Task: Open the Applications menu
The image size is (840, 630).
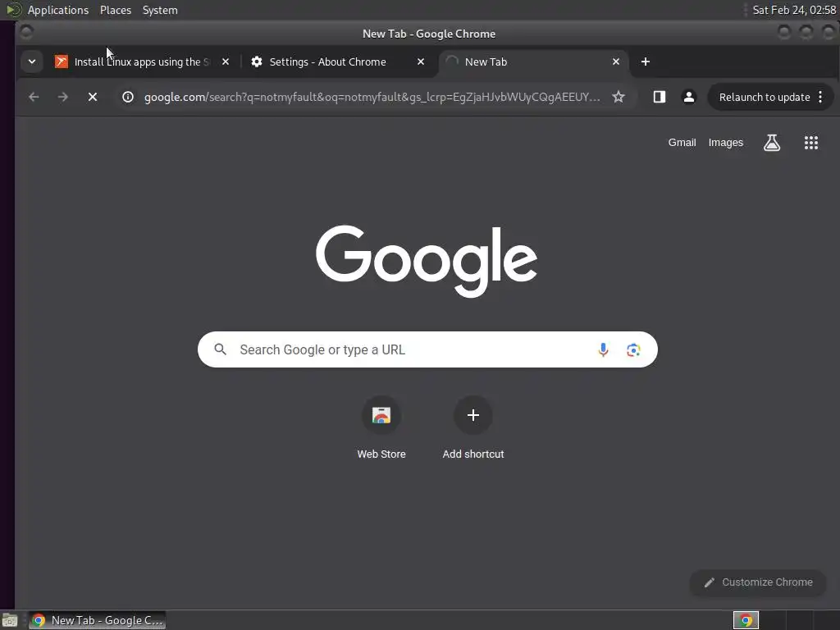Action: 58,10
